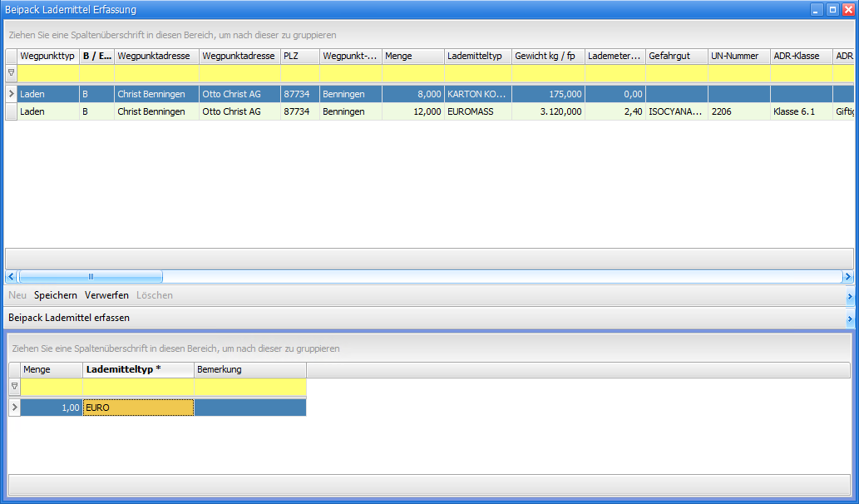Click the PLZ filter cell in yellow row
Screen dimensions: 859x504
coord(299,73)
